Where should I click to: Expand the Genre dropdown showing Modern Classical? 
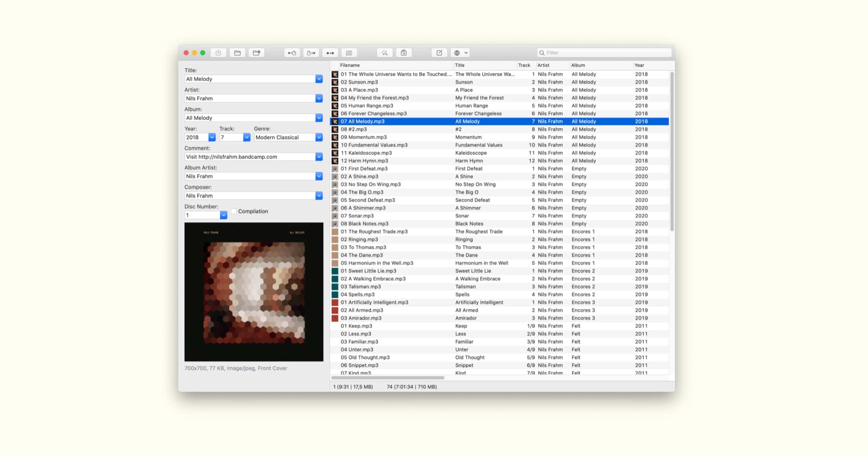319,138
